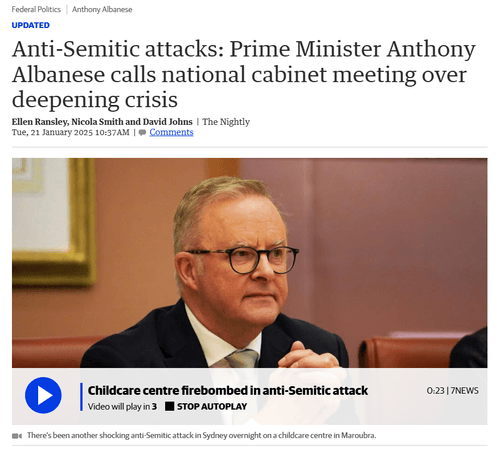Click the video title about childcare centre
This screenshot has width=500, height=449.
point(228,390)
